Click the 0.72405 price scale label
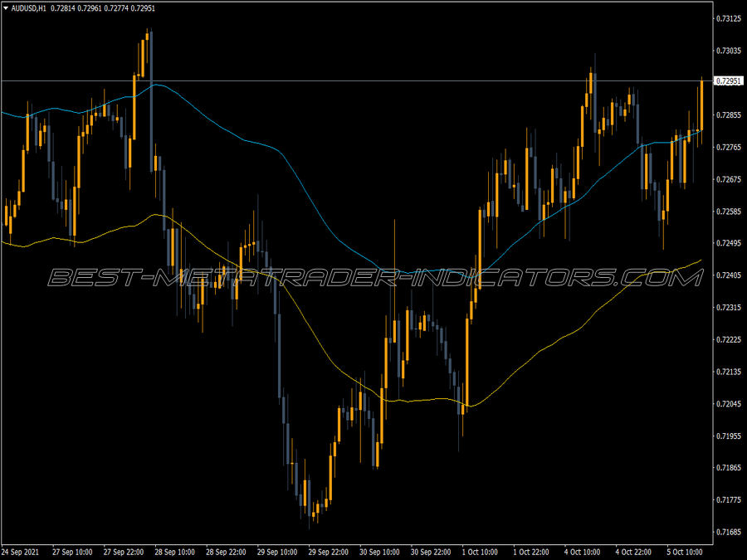Screen dimensions: 747x560 click(x=729, y=275)
